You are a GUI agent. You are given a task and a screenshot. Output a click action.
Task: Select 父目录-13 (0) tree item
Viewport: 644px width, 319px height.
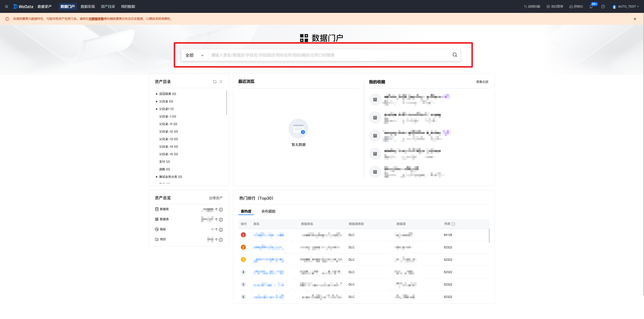pos(168,139)
